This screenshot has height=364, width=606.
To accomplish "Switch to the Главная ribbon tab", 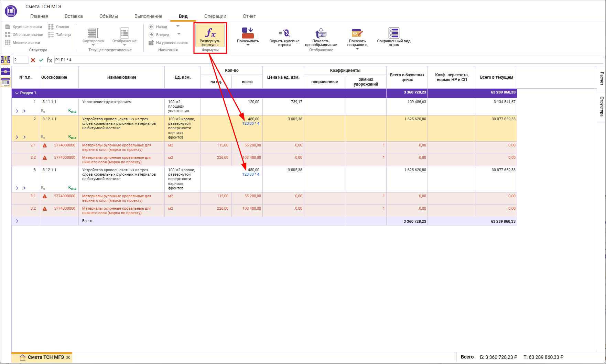I will 39,16.
